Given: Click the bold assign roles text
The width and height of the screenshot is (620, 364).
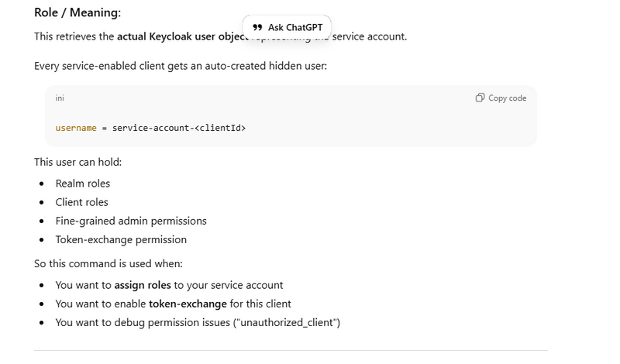Looking at the screenshot, I should click(143, 285).
